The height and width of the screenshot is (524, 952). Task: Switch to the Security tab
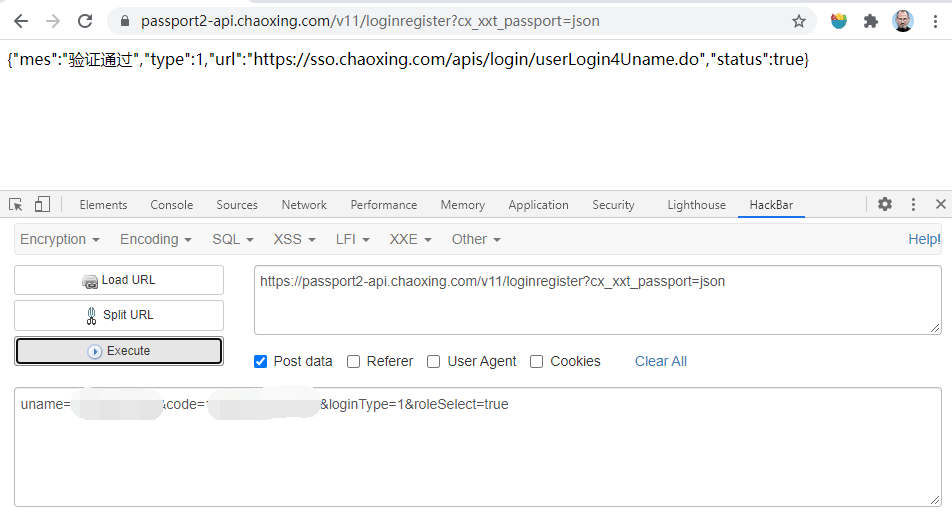[613, 205]
